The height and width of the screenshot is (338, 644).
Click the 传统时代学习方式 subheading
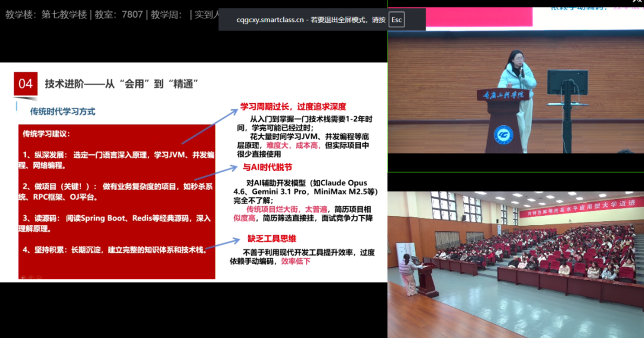[x=63, y=111]
